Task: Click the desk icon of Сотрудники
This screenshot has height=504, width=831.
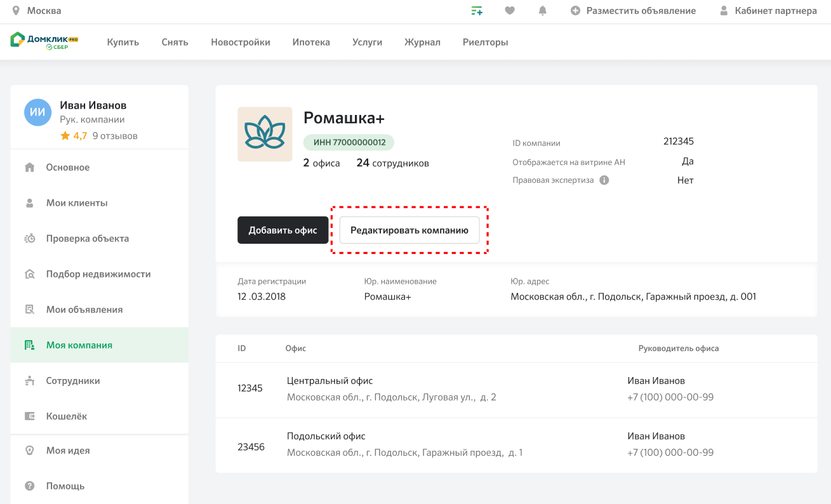Action: (29, 381)
